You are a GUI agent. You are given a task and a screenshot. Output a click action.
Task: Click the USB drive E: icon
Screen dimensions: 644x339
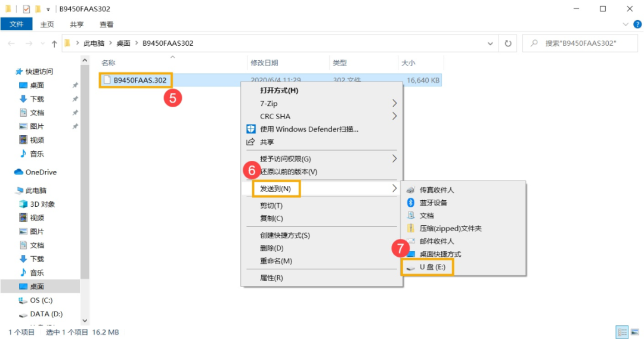(x=411, y=267)
